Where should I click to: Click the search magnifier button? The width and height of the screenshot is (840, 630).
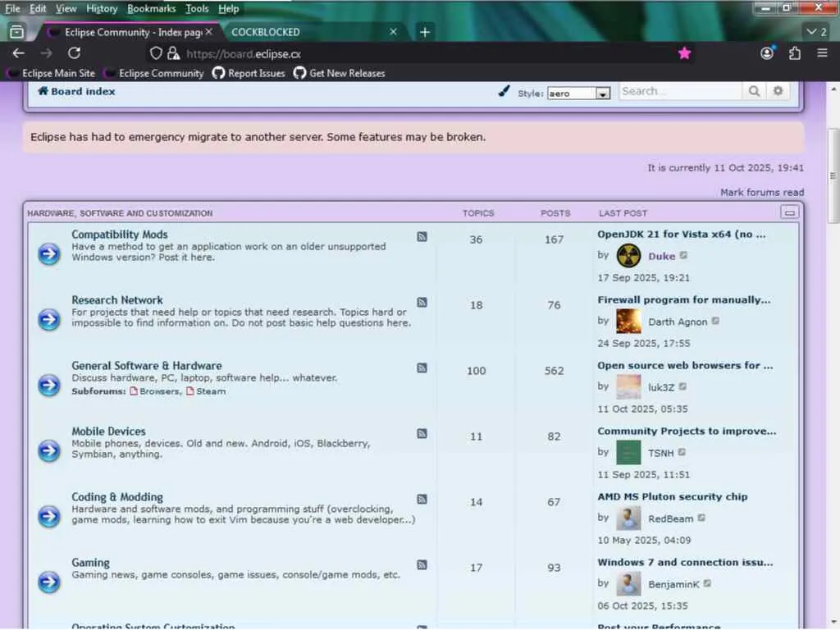[x=754, y=92]
